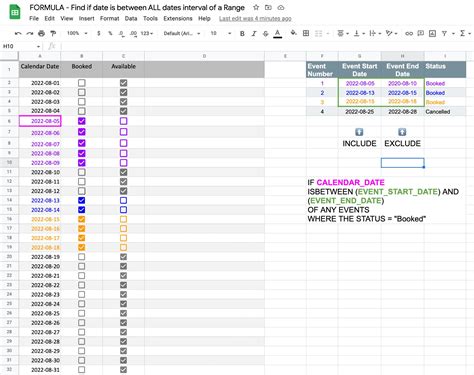Viewport: 474px width, 375px height.
Task: Star this spreadsheet document
Action: tap(256, 7)
